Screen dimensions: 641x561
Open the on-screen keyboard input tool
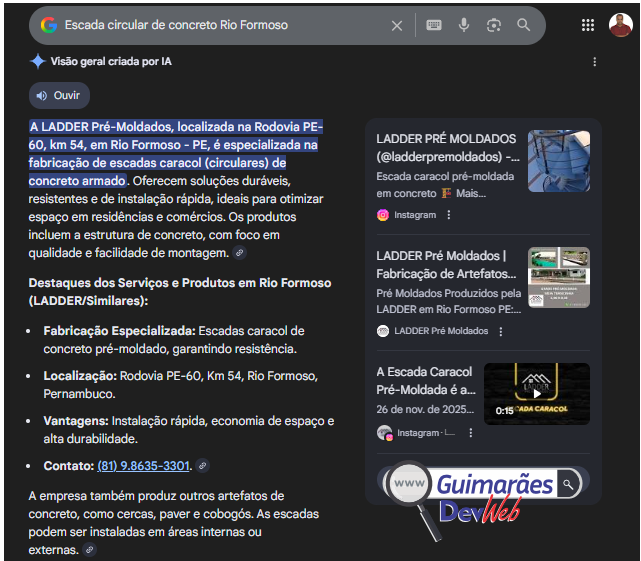click(x=434, y=25)
